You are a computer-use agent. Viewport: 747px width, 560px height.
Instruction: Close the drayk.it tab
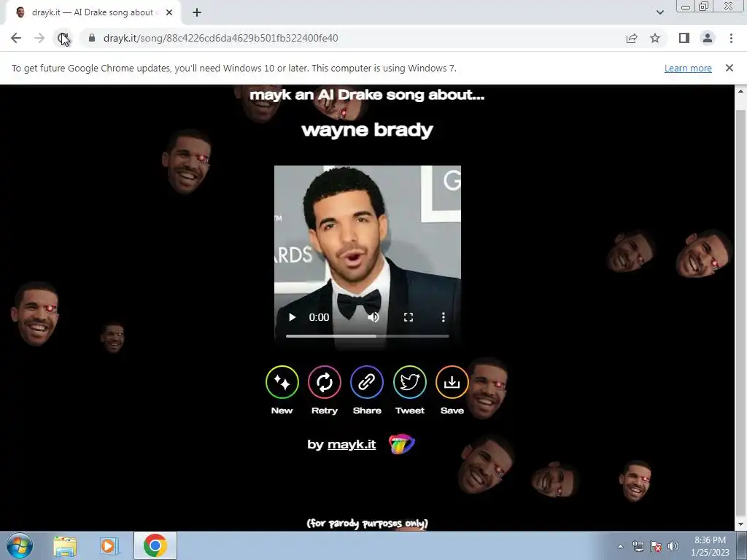coord(169,12)
